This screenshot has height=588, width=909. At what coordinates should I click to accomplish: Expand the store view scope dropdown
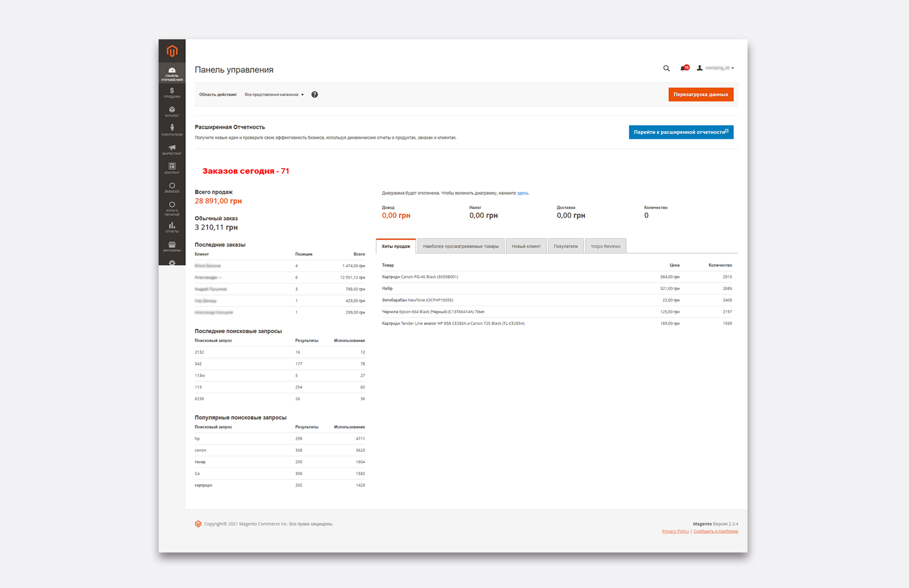tap(274, 95)
